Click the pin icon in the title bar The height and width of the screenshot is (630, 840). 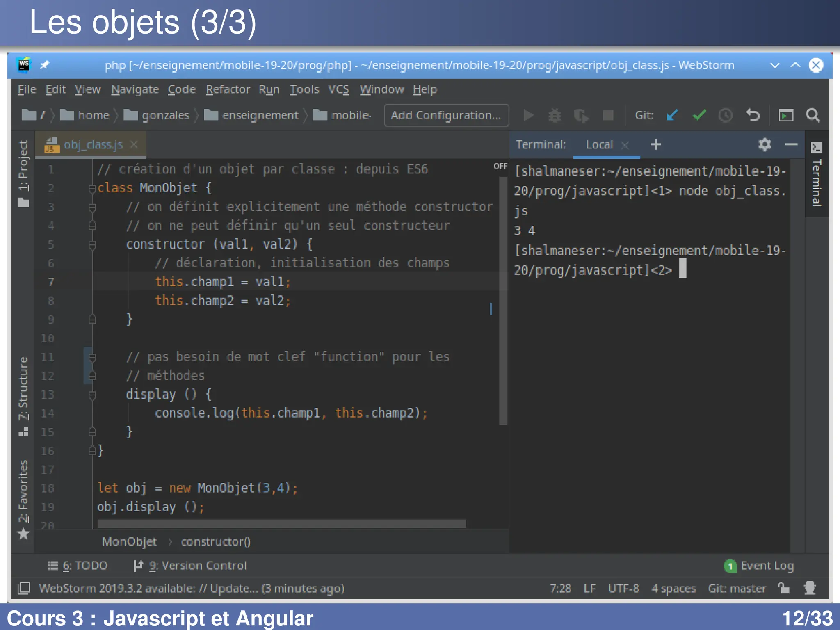44,65
